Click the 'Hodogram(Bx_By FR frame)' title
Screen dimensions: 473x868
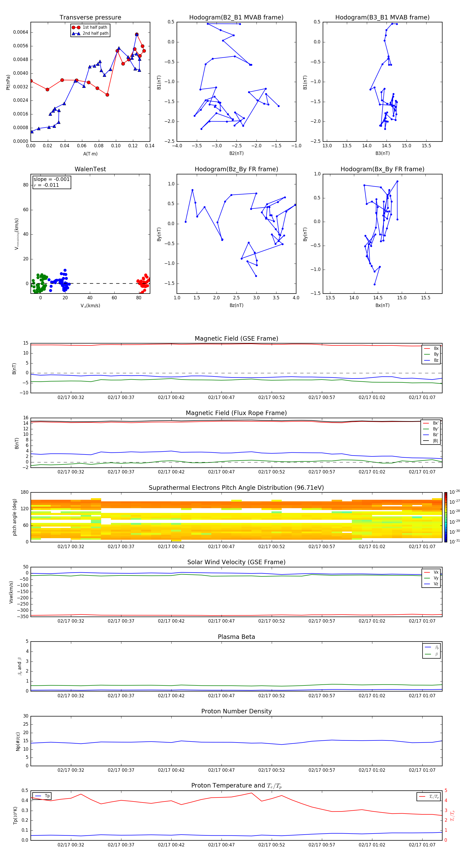click(x=382, y=169)
